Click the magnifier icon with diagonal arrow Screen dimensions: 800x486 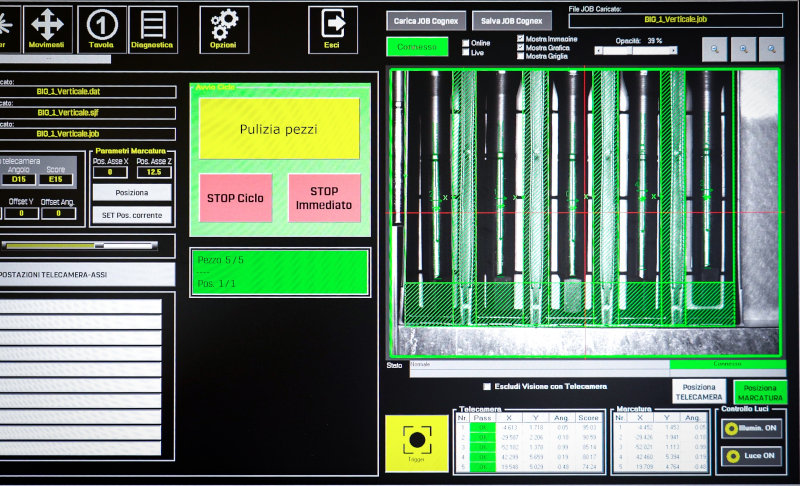771,49
